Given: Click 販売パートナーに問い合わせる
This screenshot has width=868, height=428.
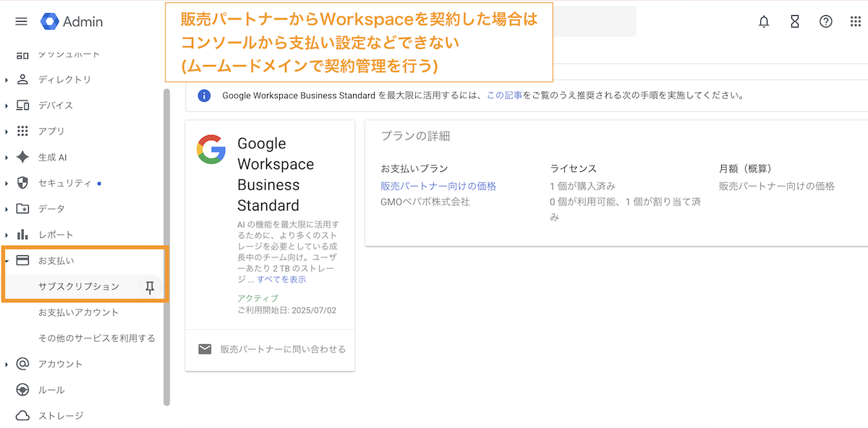Looking at the screenshot, I should pos(284,349).
